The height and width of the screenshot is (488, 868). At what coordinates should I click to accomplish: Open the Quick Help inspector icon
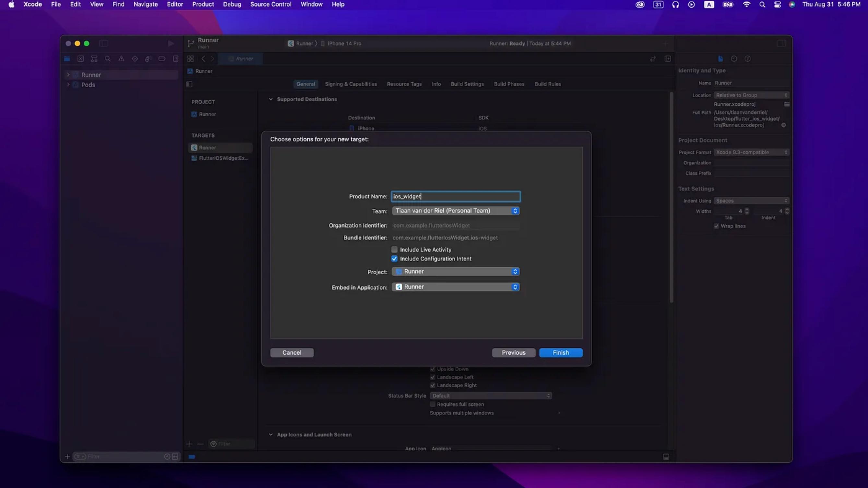point(747,59)
